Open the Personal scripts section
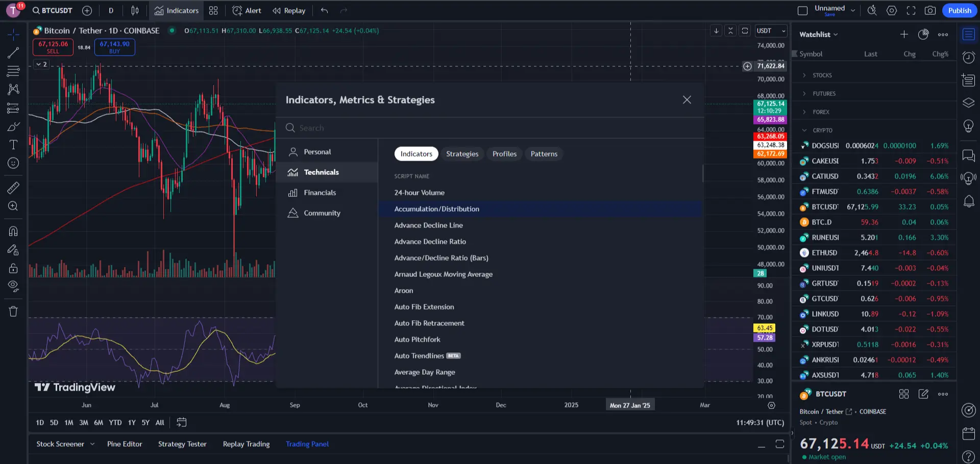Viewport: 980px width, 464px height. [x=327, y=152]
